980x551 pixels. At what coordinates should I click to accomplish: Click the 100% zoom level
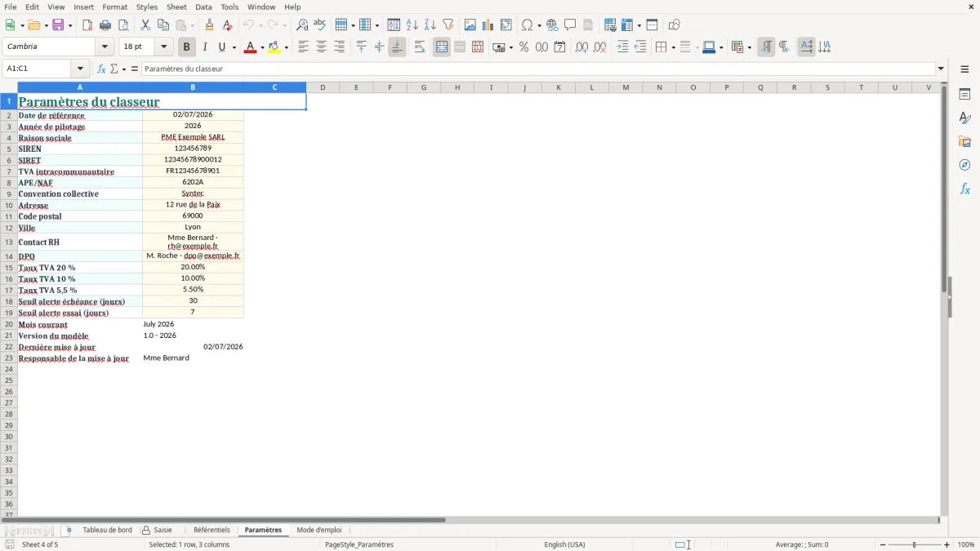pos(966,544)
